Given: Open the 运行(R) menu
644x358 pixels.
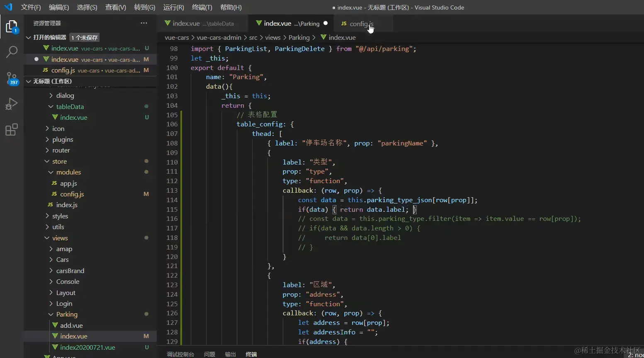Looking at the screenshot, I should [x=174, y=7].
